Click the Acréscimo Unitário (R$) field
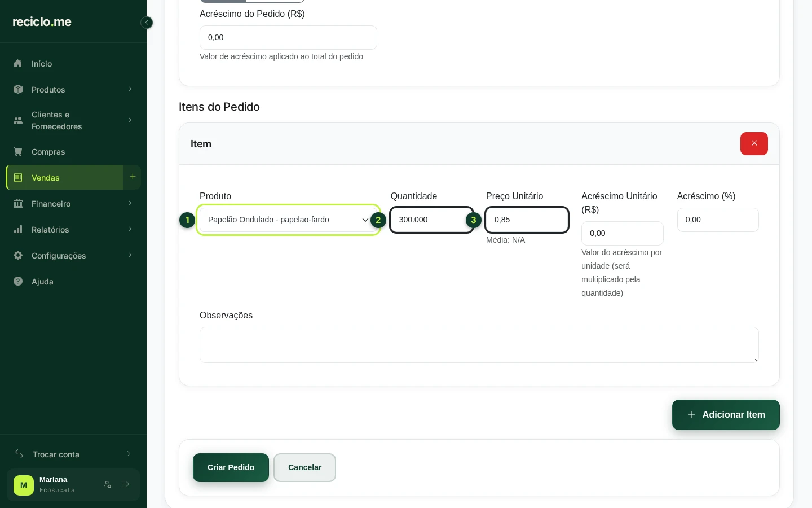The height and width of the screenshot is (508, 812). pos(623,234)
